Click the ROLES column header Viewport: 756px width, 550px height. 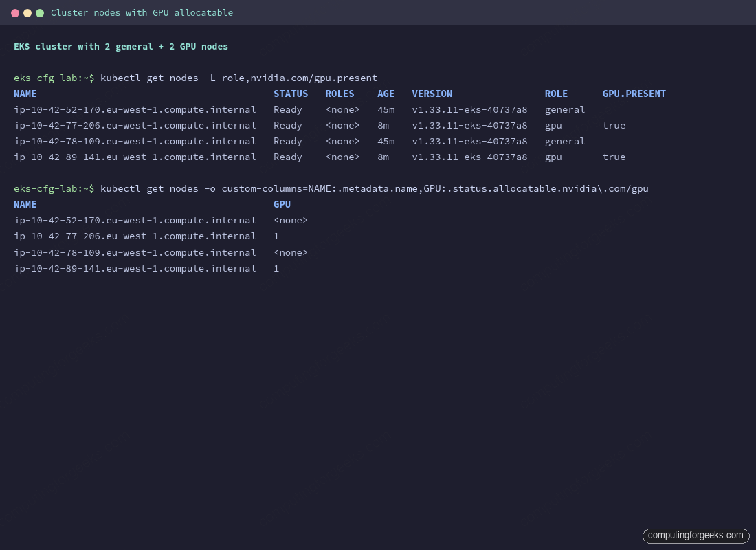(340, 93)
